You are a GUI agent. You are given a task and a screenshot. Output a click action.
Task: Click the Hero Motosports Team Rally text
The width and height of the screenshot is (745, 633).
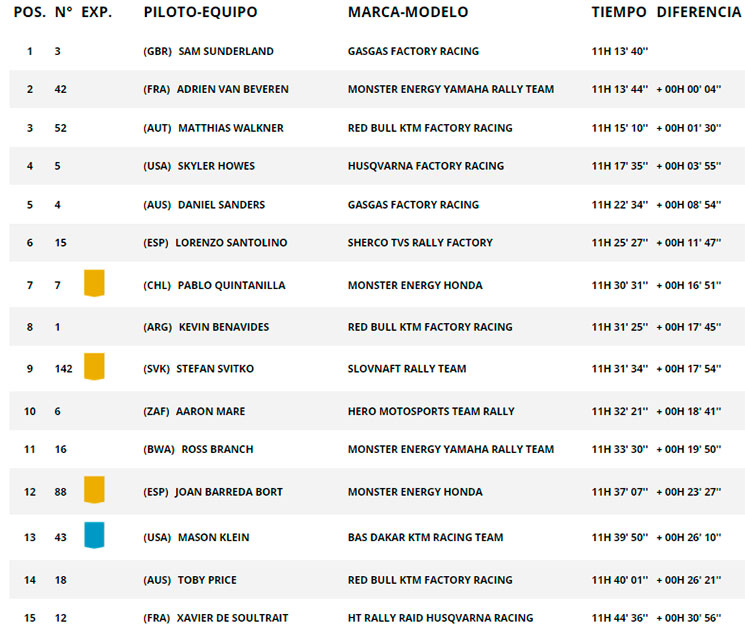431,412
